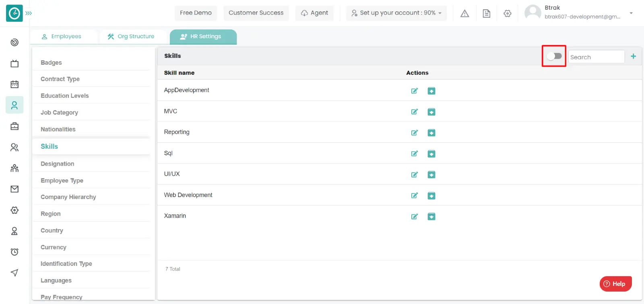Open the briefcase icon in sidebar
Screen dimensions: 644x304
pyautogui.click(x=14, y=126)
